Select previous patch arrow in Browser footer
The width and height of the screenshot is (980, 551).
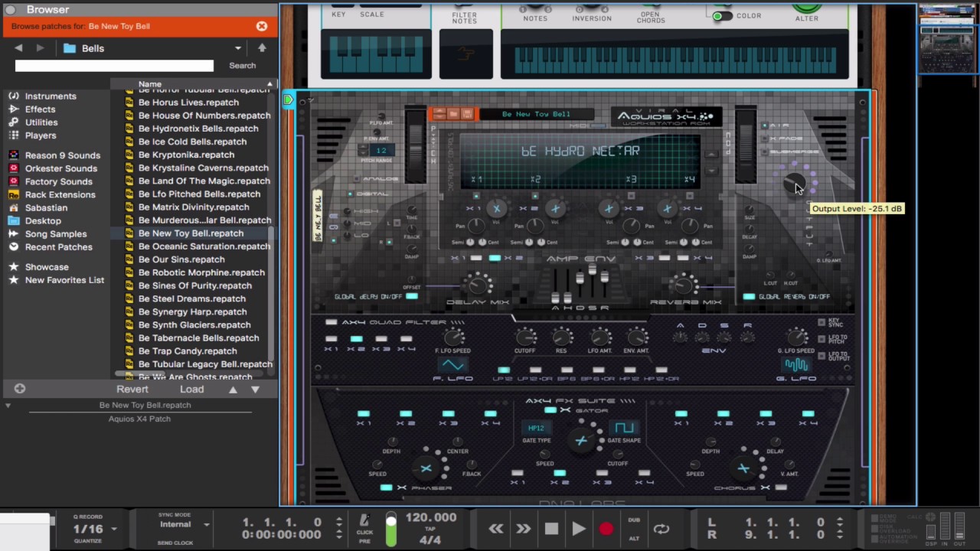(x=233, y=390)
